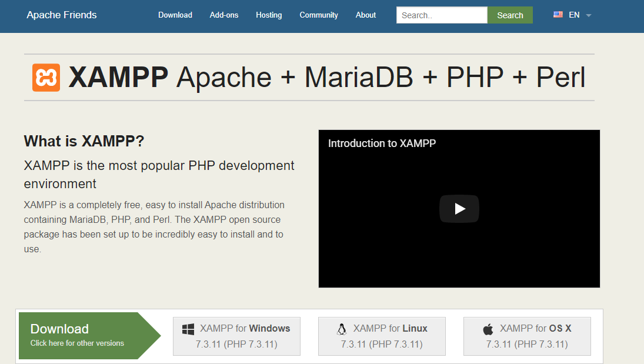Open the Download menu item
Screen dimensions: 644x364
point(175,15)
